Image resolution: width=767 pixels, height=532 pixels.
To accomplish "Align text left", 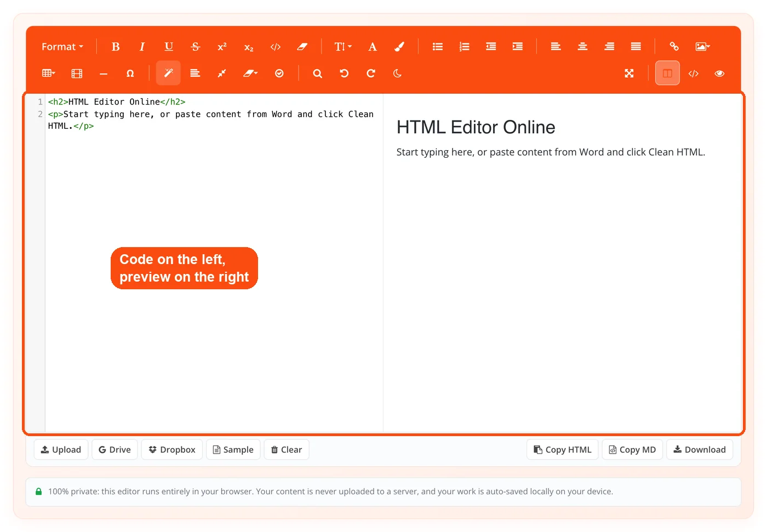I will coord(556,47).
